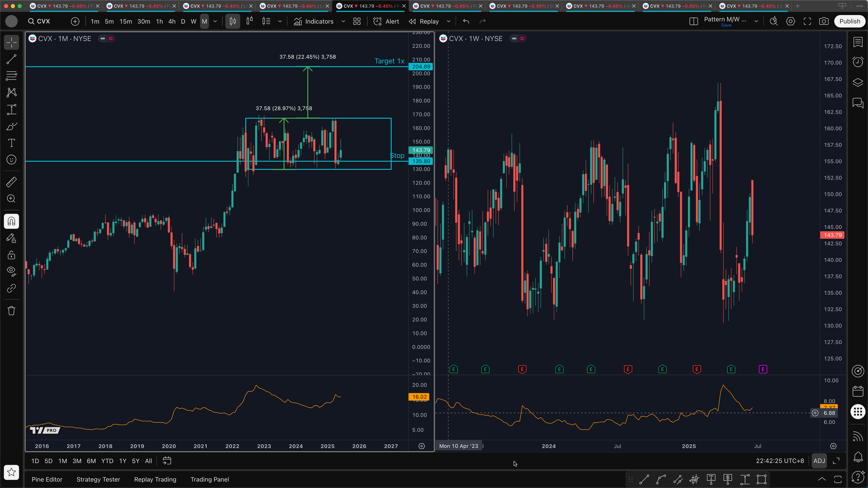Open the quick search icon
This screenshot has height=488, width=868.
[x=774, y=21]
